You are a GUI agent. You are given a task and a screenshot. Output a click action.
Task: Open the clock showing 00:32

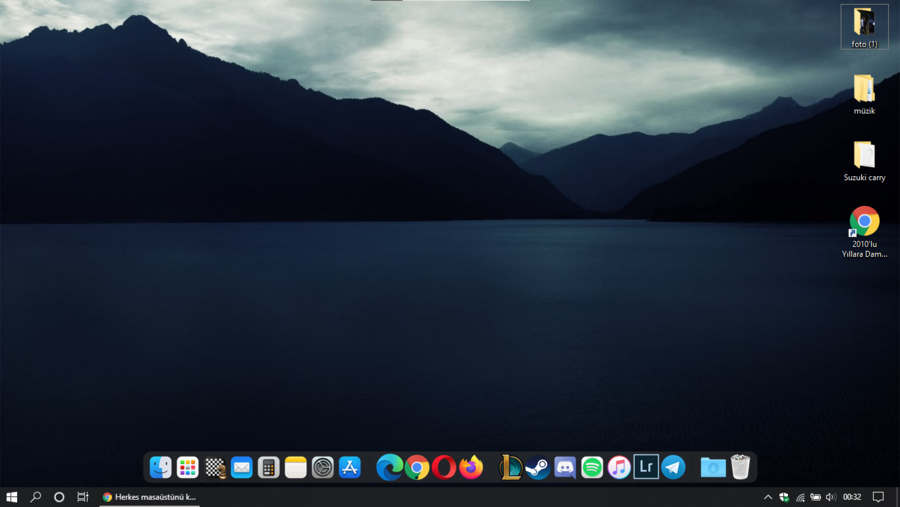pyautogui.click(x=852, y=497)
